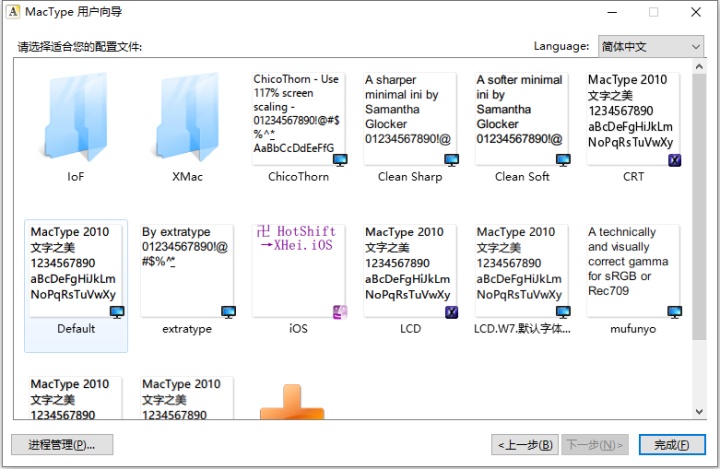Click the extratype label text

(x=187, y=329)
